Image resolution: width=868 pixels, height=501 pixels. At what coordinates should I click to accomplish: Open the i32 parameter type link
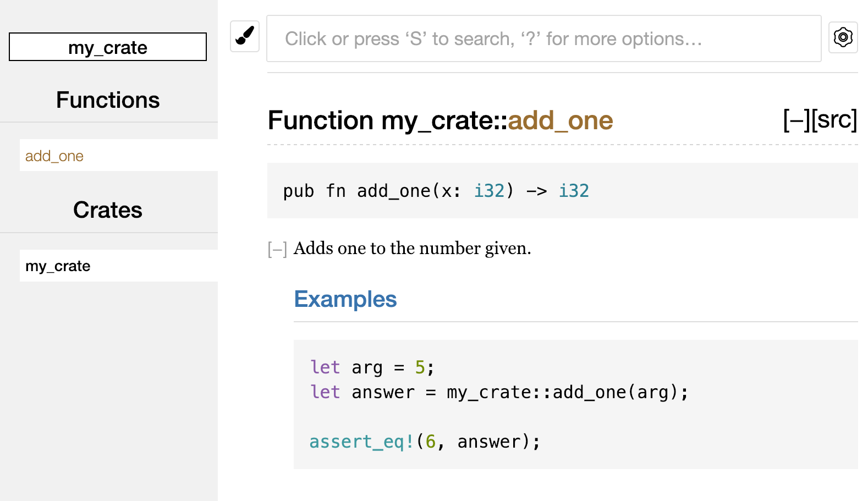point(489,191)
